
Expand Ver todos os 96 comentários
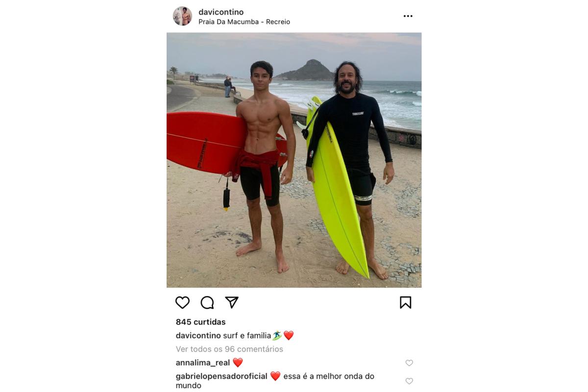pos(229,349)
